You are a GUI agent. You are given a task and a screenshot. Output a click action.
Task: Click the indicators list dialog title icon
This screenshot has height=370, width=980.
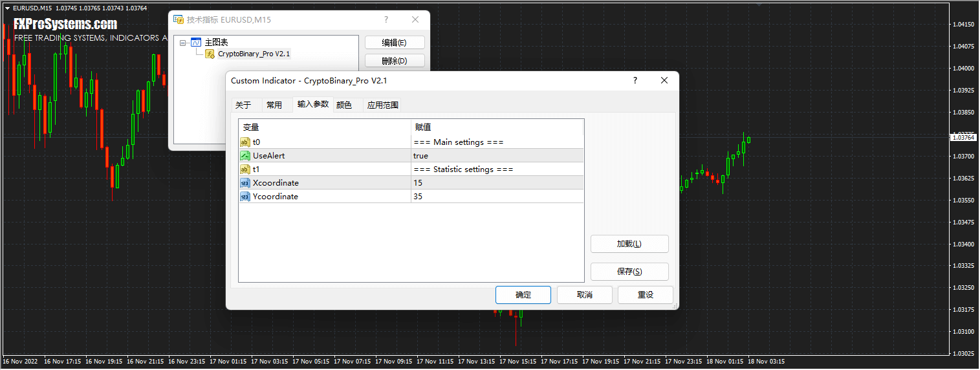178,20
